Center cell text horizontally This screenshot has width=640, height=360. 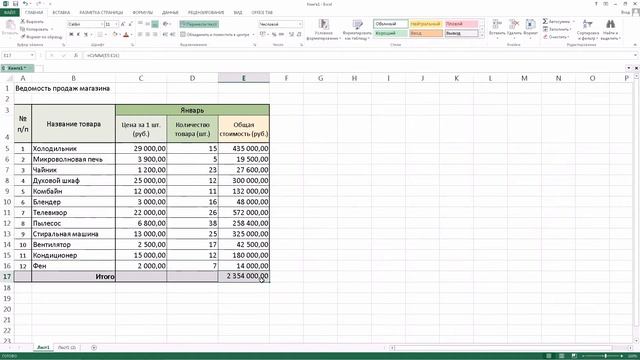pos(147,35)
